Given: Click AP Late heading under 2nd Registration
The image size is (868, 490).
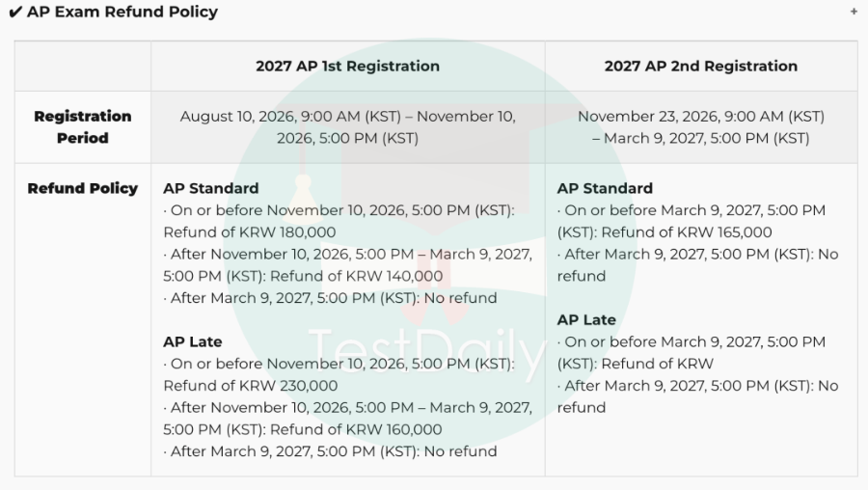Looking at the screenshot, I should (586, 319).
